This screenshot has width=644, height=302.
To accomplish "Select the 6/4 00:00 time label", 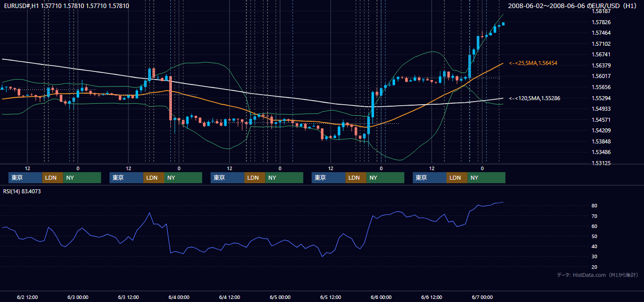I will 179,297.
